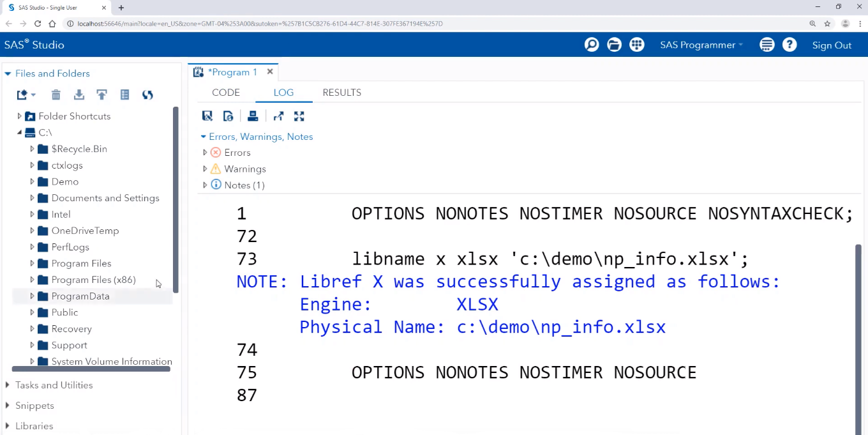This screenshot has height=435, width=868.
Task: Click the Program 1 tab icon
Action: pyautogui.click(x=198, y=72)
